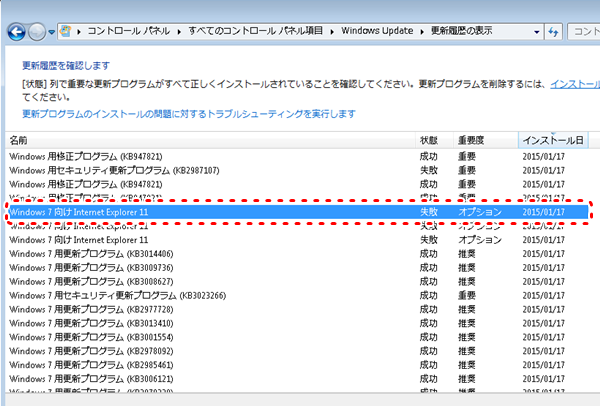Open the recent pages dropdown beside Forward button

pos(51,33)
